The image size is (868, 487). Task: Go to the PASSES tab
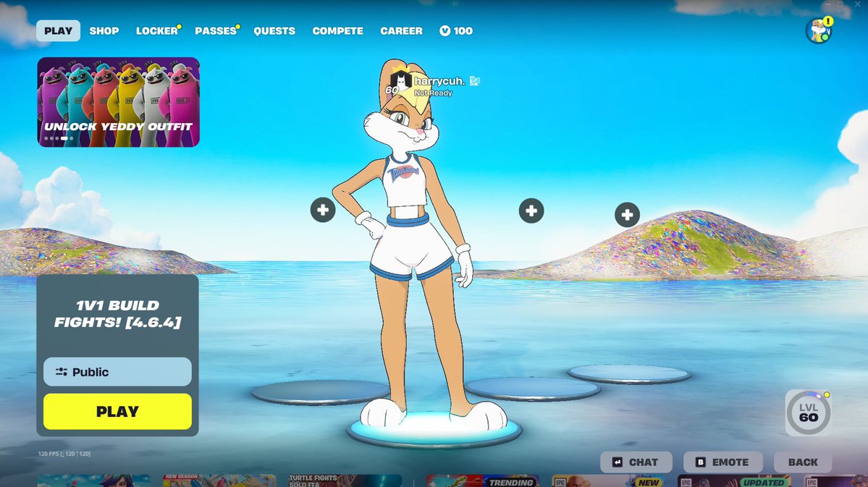[216, 31]
